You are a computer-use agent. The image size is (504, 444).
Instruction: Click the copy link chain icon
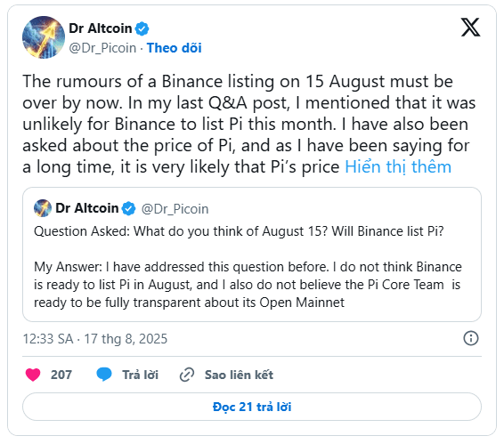tap(187, 375)
